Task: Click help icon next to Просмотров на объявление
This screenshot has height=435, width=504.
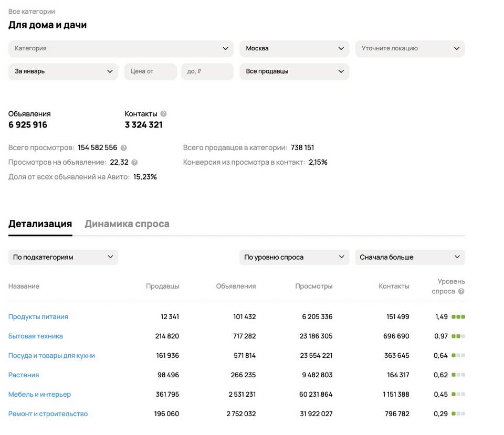Action: 135,163
